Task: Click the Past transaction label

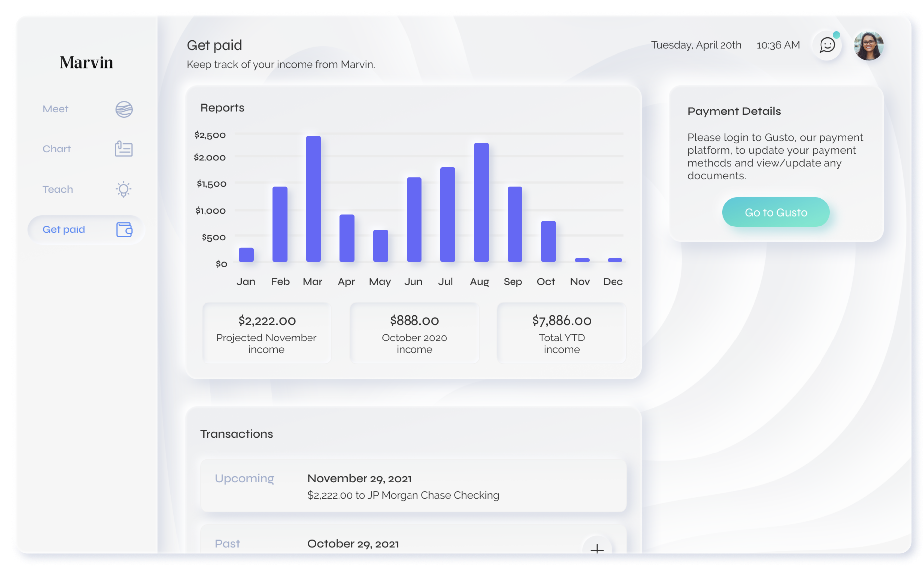Action: click(x=227, y=544)
